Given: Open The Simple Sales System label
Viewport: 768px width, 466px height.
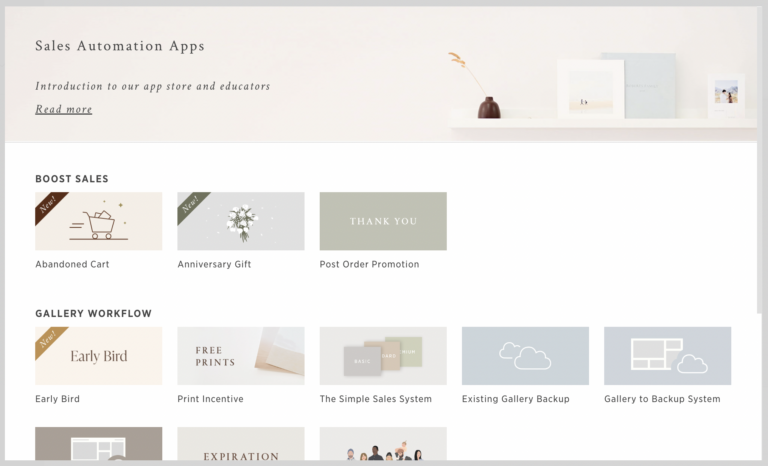Looking at the screenshot, I should point(375,399).
